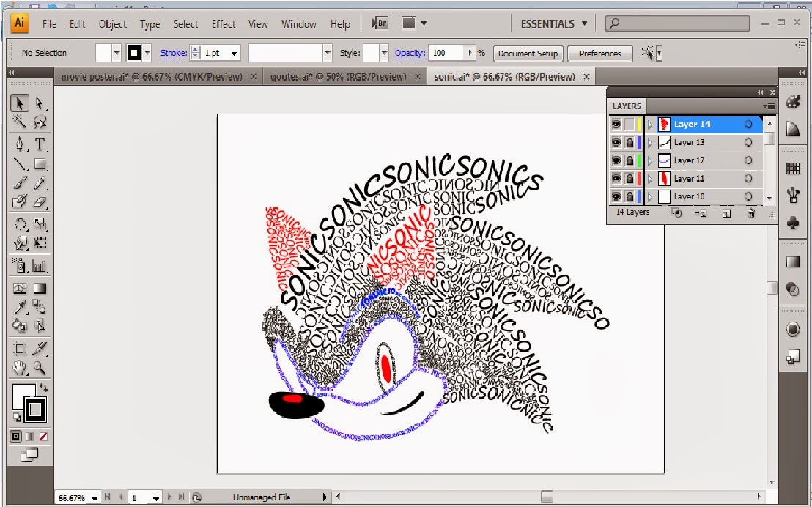Click the search field at top right
The width and height of the screenshot is (812, 507).
point(678,23)
